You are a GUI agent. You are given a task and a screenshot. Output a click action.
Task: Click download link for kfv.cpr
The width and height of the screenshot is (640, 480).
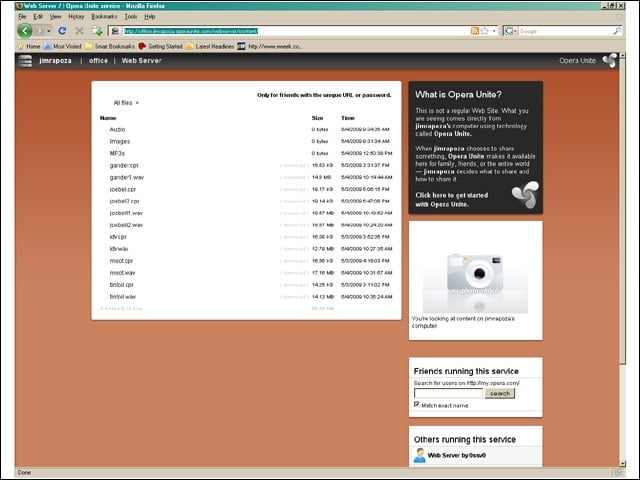pyautogui.click(x=294, y=237)
